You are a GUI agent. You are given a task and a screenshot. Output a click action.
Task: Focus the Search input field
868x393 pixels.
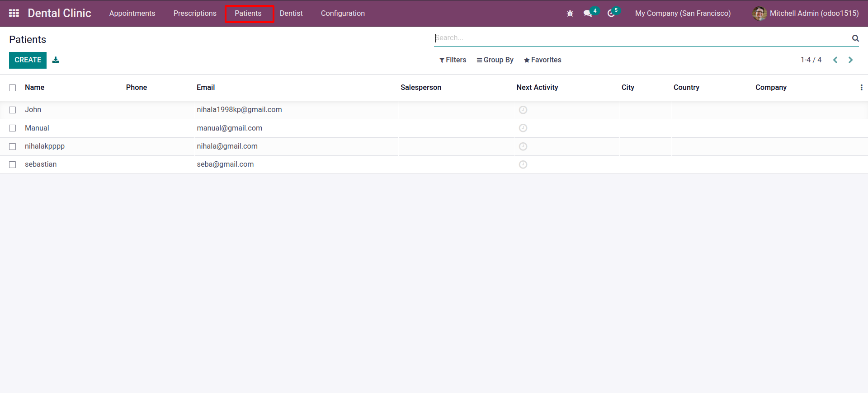click(642, 38)
